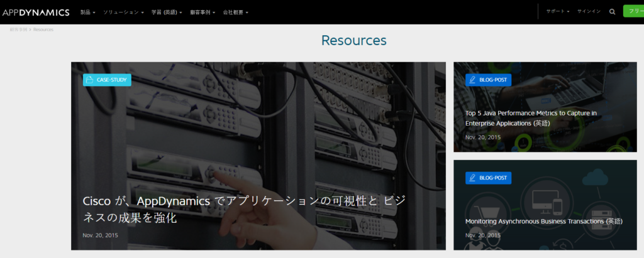Image resolution: width=644 pixels, height=258 pixels.
Task: Click the green フリー button
Action: (634, 11)
